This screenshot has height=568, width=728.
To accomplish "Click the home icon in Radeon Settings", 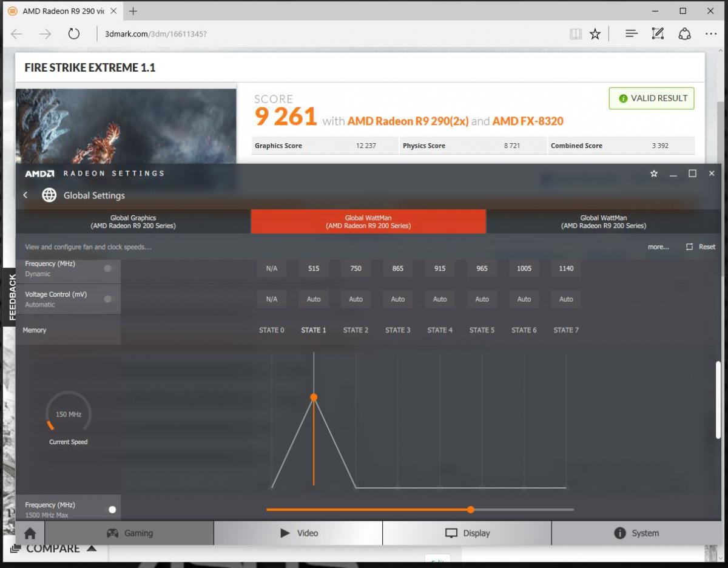I will [30, 533].
